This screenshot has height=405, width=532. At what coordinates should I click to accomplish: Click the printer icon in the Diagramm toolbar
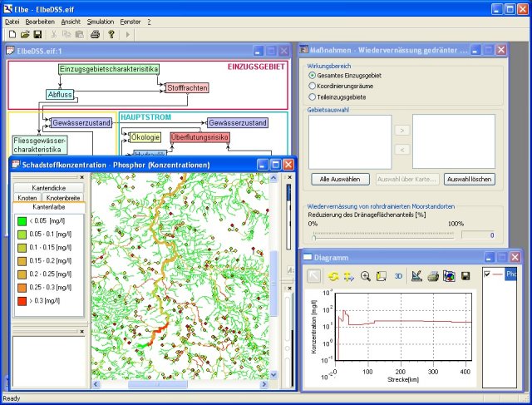(x=433, y=276)
